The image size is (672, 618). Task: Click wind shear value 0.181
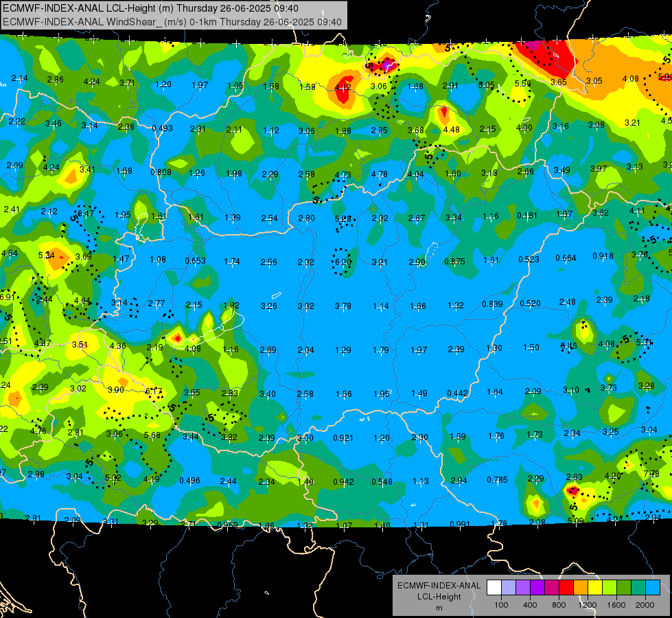(527, 215)
